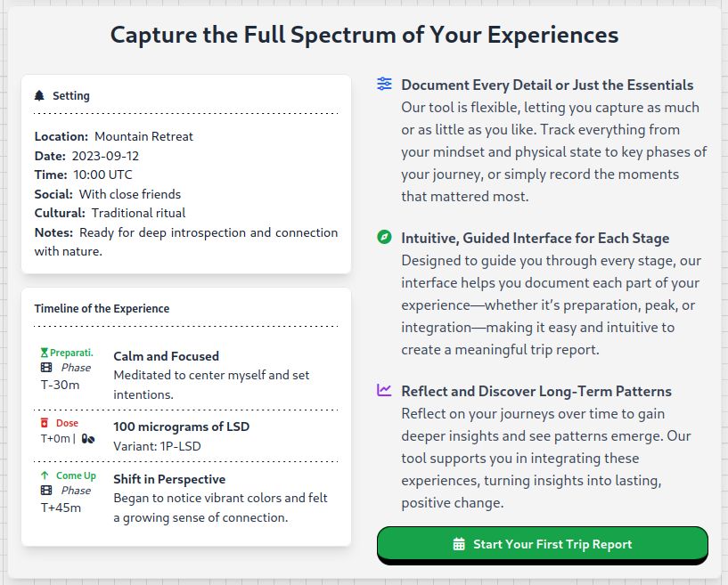Viewport: 728px width, 585px height.
Task: Click Intuitive, Guided Interface heading
Action: 536,238
